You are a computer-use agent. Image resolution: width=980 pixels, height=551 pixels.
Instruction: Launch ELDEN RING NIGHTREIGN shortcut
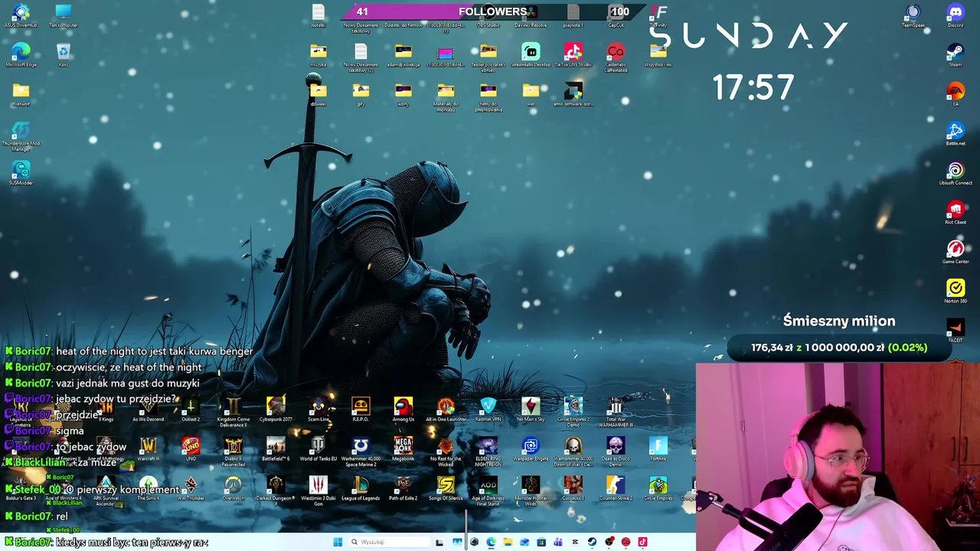coord(488,451)
